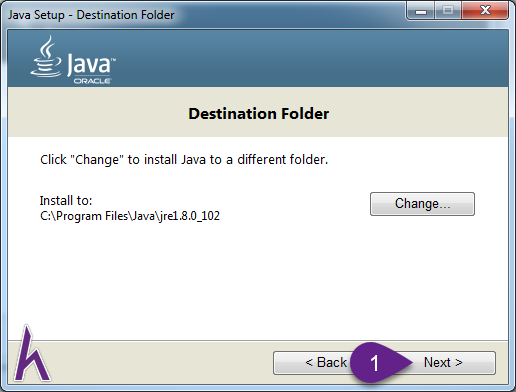Close the Java Setup window
The width and height of the screenshot is (516, 392).
(485, 10)
